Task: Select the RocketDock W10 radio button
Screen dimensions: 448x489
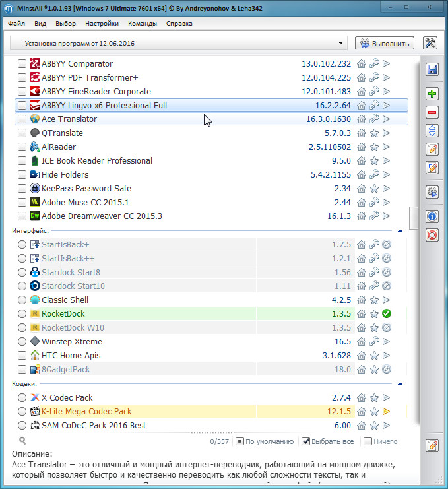Action: pos(22,327)
